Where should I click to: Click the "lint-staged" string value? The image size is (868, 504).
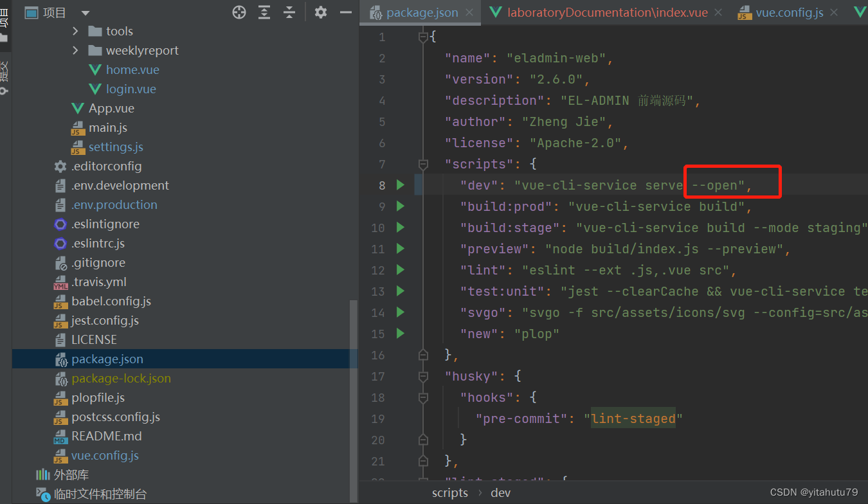(633, 419)
